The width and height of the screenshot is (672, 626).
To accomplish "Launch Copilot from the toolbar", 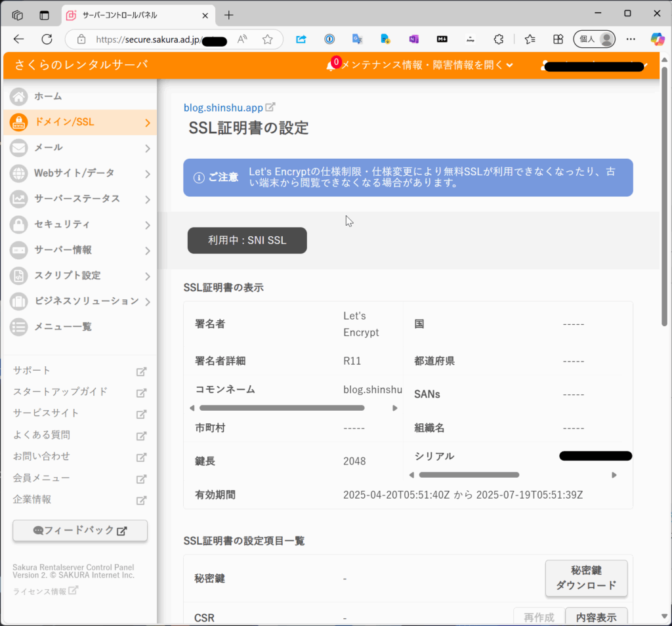I will 658,39.
